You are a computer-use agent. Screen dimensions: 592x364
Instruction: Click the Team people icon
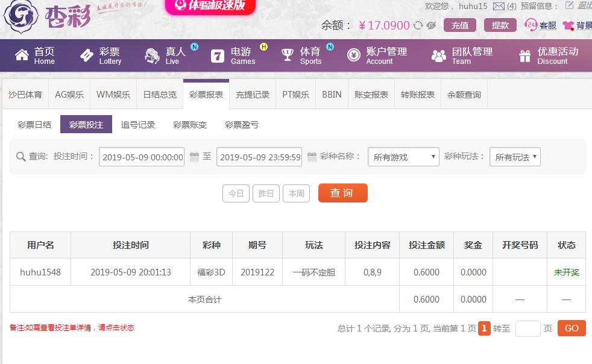click(x=439, y=56)
